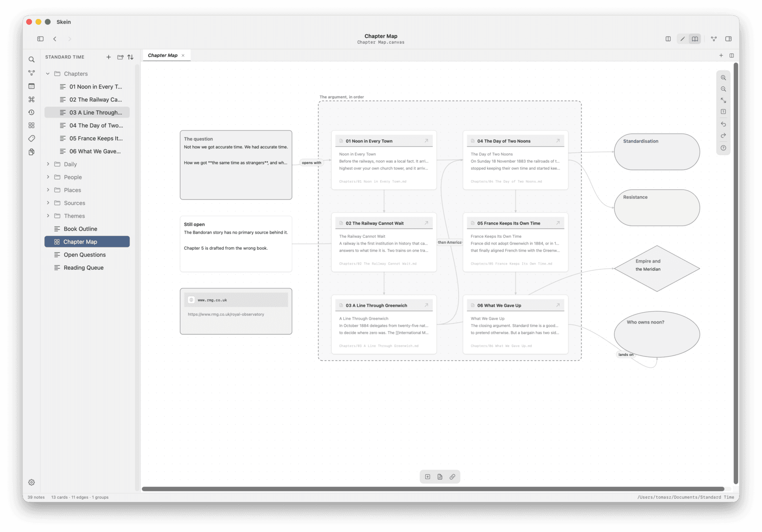Viewport: 762px width, 532px height.
Task: Switch to edit mode pencil
Action: click(x=682, y=39)
